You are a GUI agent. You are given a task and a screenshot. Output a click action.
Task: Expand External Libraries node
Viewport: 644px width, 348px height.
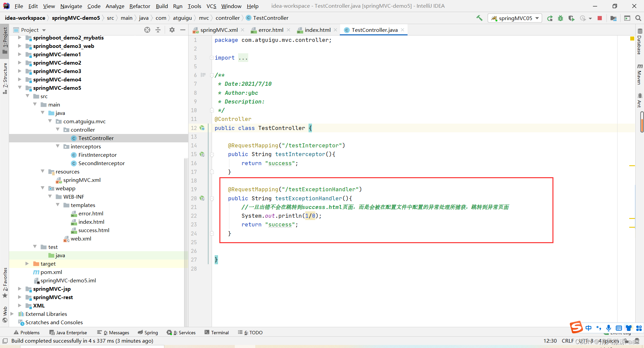pos(12,314)
